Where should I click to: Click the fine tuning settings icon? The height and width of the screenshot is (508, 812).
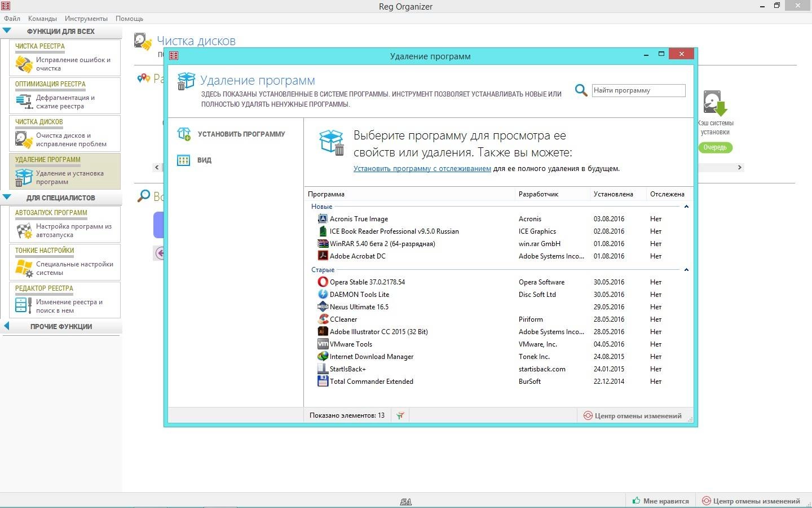pos(24,268)
